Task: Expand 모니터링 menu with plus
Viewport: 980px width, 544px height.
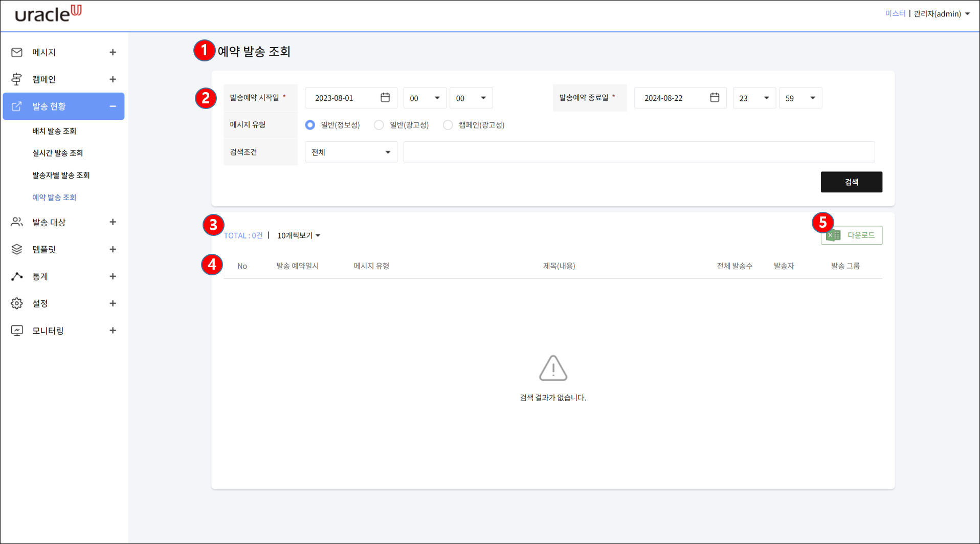Action: [x=113, y=331]
